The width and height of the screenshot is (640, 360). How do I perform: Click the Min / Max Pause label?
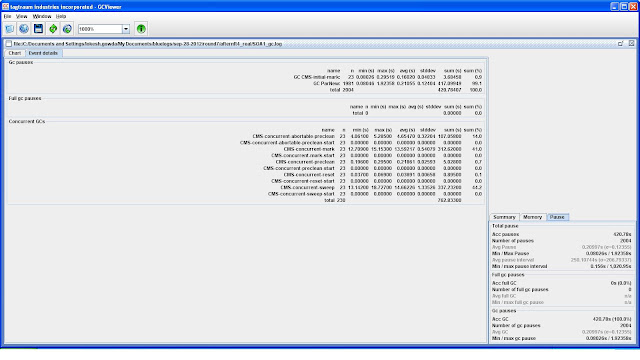[x=510, y=253]
